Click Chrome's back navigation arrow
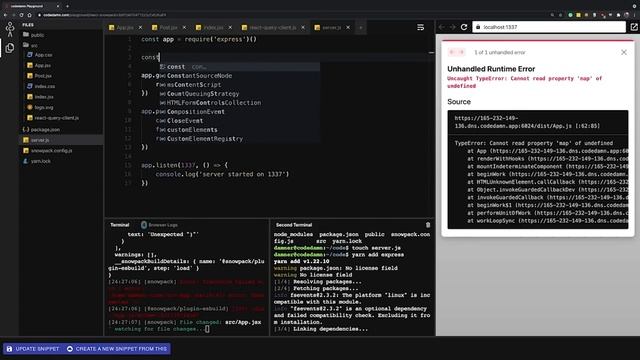Screen dimensions: 640x360 [x=5, y=15]
